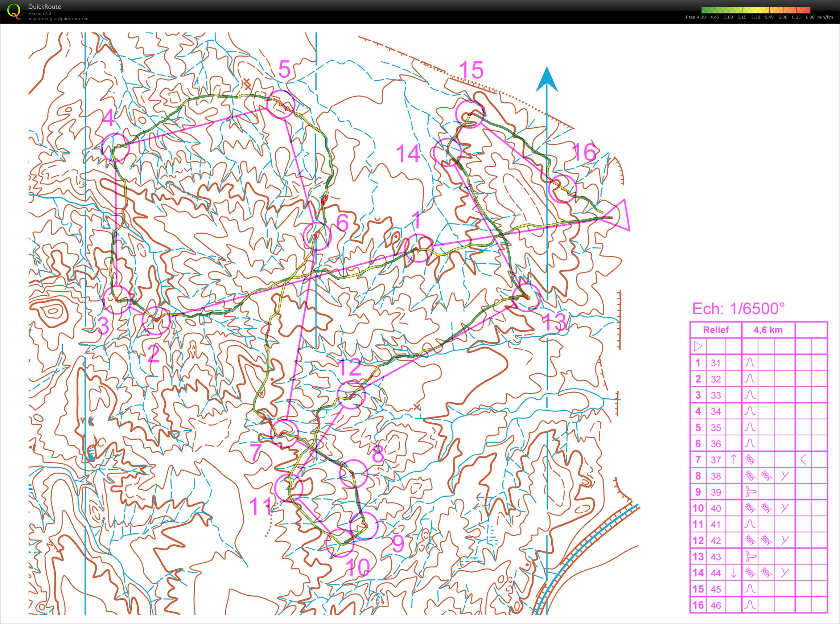Click the up arrow in table row 7
Screen dimensions: 840x624
pos(733,459)
